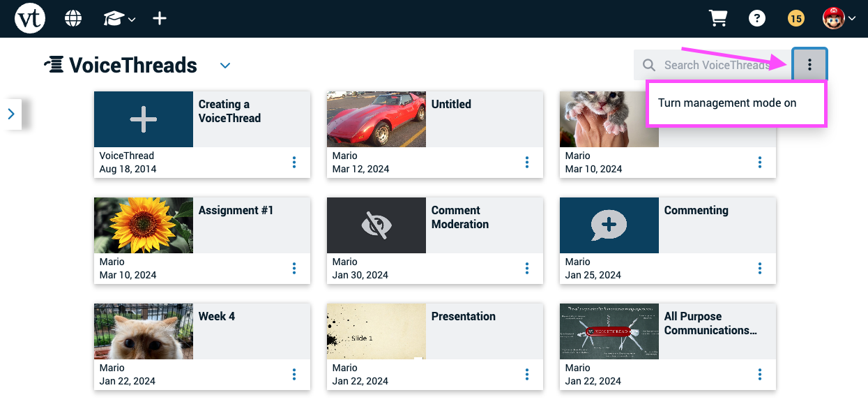Open options menu for Week 4
Screen dimensions: 868x404
pyautogui.click(x=294, y=375)
